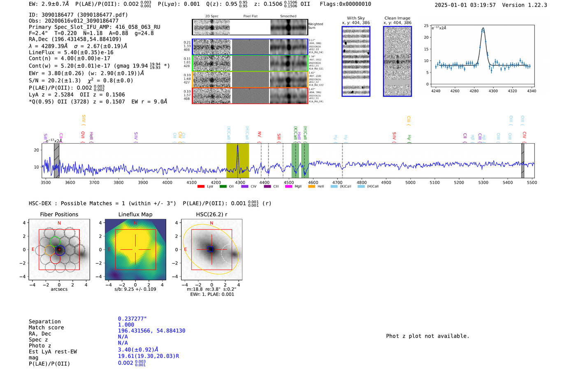Select the red-bordered fiber spectrum row

250,95
